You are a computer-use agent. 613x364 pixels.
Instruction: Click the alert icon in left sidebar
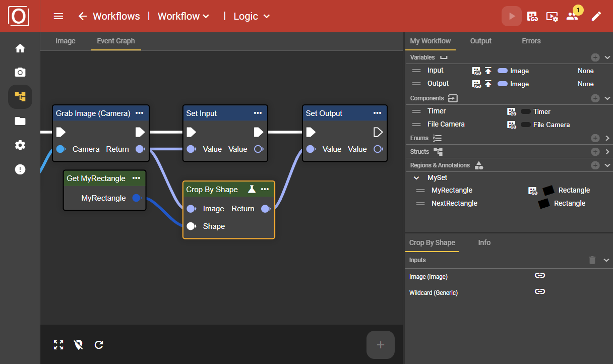click(20, 169)
